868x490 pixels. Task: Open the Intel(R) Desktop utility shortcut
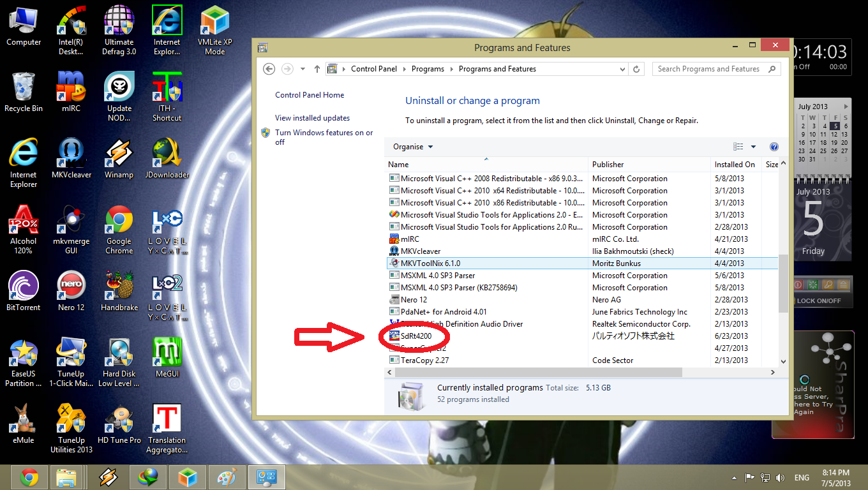(71, 31)
